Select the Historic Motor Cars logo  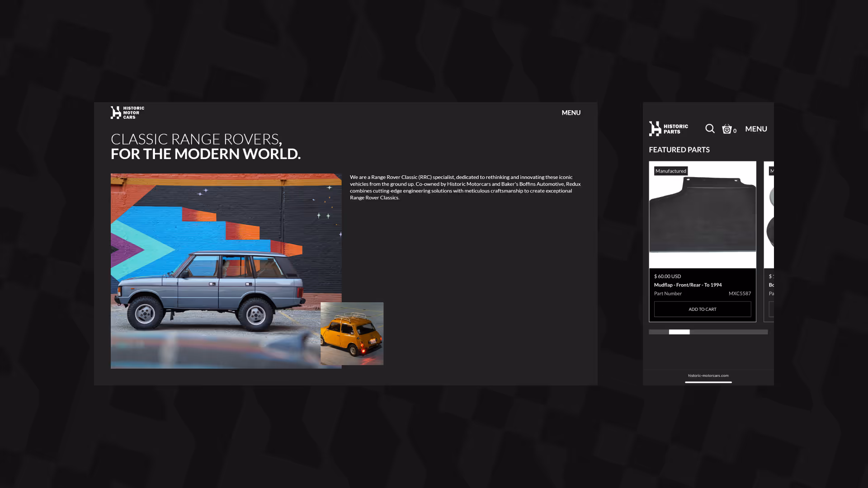click(127, 112)
